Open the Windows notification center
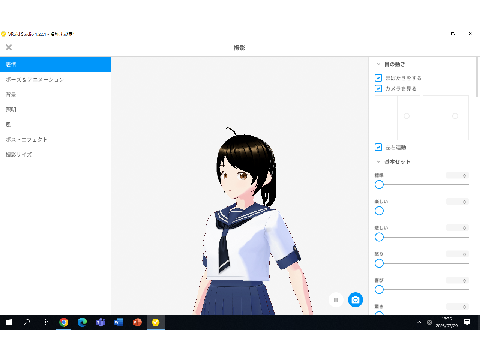This screenshot has height=360, width=480. 467,322
